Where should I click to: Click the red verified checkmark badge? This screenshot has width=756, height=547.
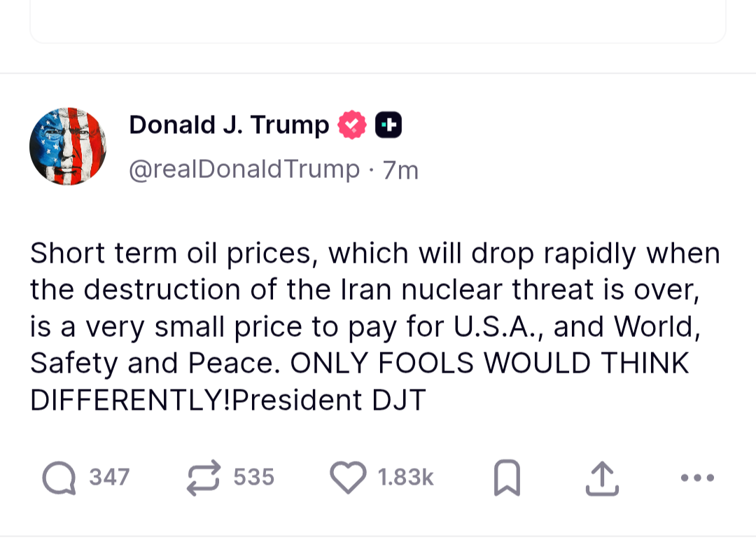(352, 125)
